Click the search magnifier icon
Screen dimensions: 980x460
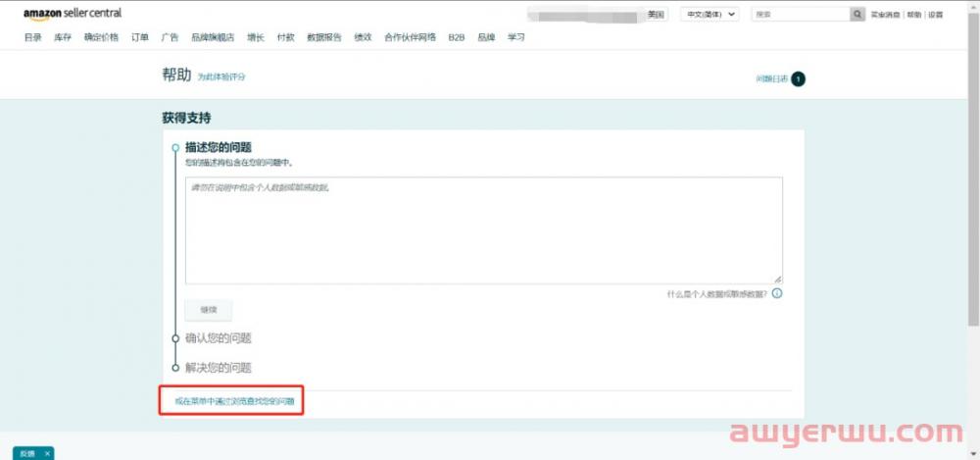point(858,15)
